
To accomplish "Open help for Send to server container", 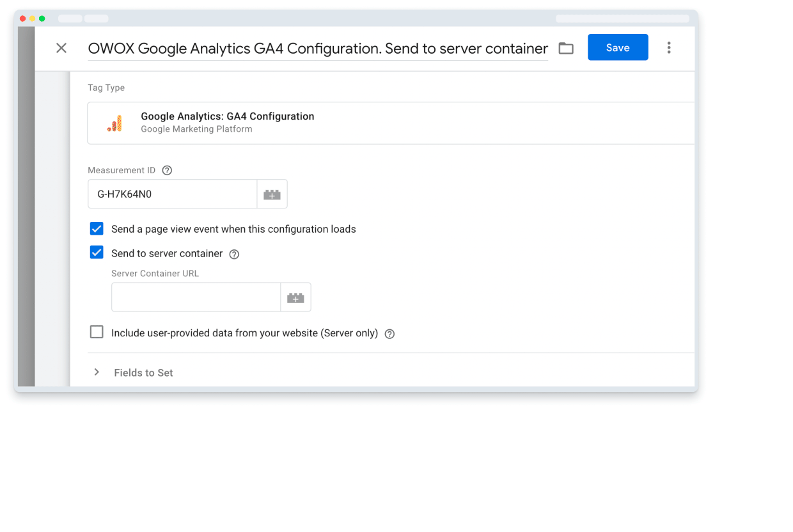I will (x=234, y=254).
